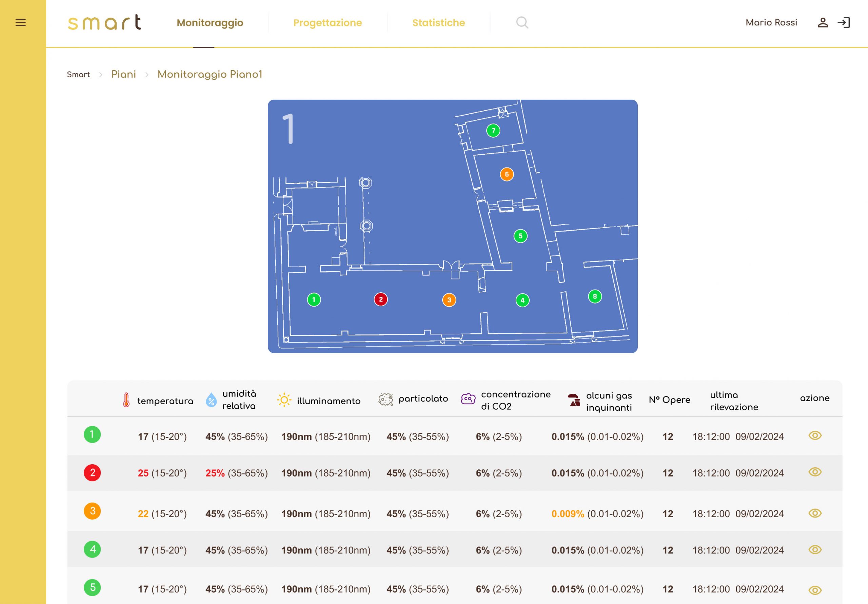The width and height of the screenshot is (868, 604).
Task: Select orange sensor marker 3 on floor plan
Action: tap(449, 300)
